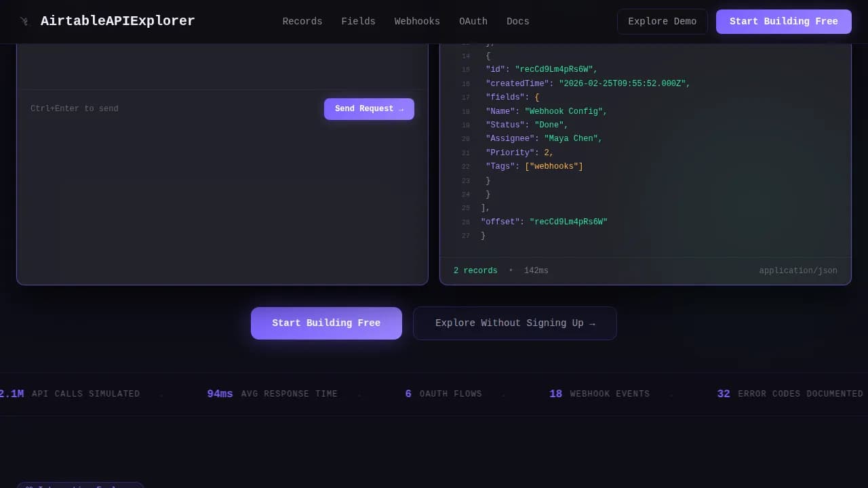Click the request body input area
The image size is (868, 488).
tap(222, 68)
